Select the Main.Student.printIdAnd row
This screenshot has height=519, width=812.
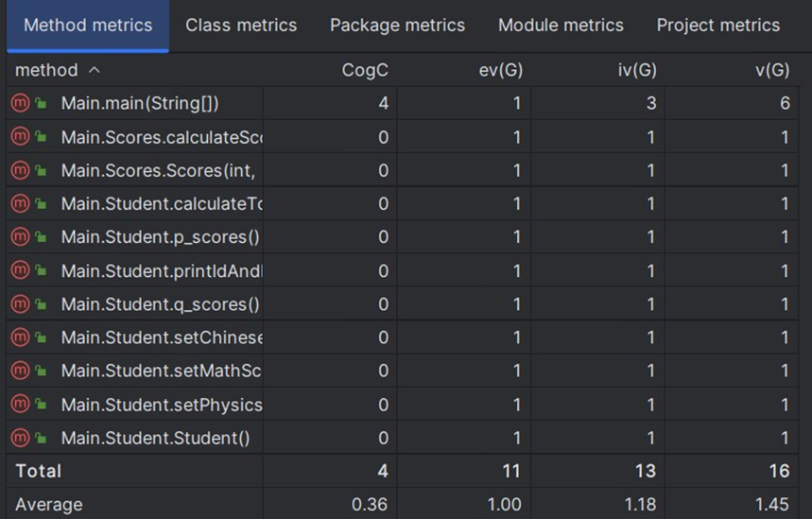coord(161,271)
